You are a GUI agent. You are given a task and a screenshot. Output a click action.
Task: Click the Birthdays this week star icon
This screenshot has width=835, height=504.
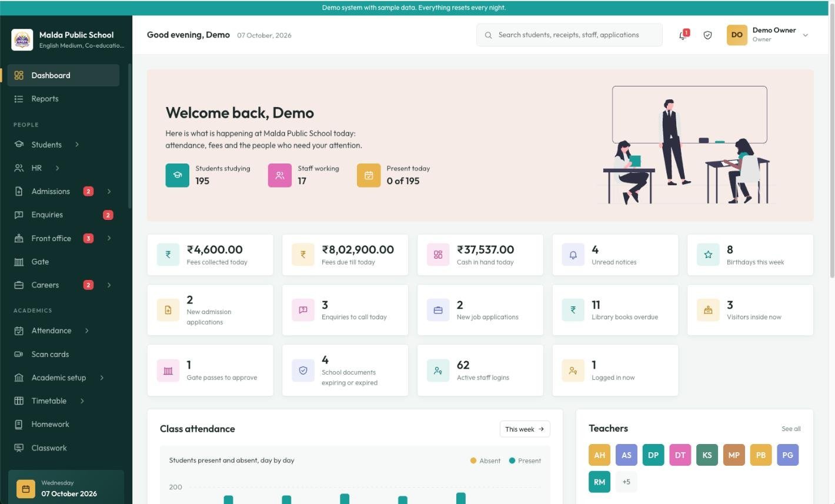(x=708, y=255)
